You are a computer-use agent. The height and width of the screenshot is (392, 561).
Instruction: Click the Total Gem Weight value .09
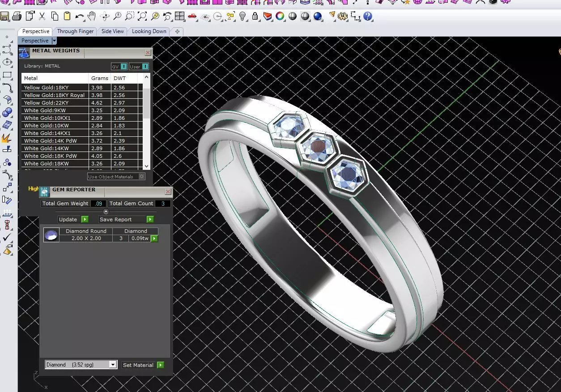98,203
